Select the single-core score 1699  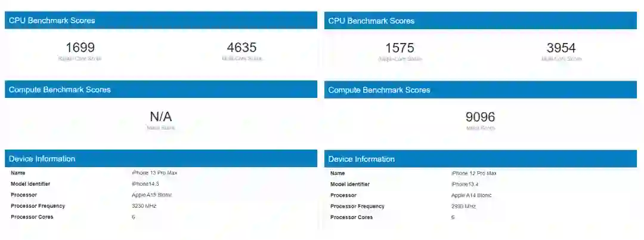tap(80, 48)
